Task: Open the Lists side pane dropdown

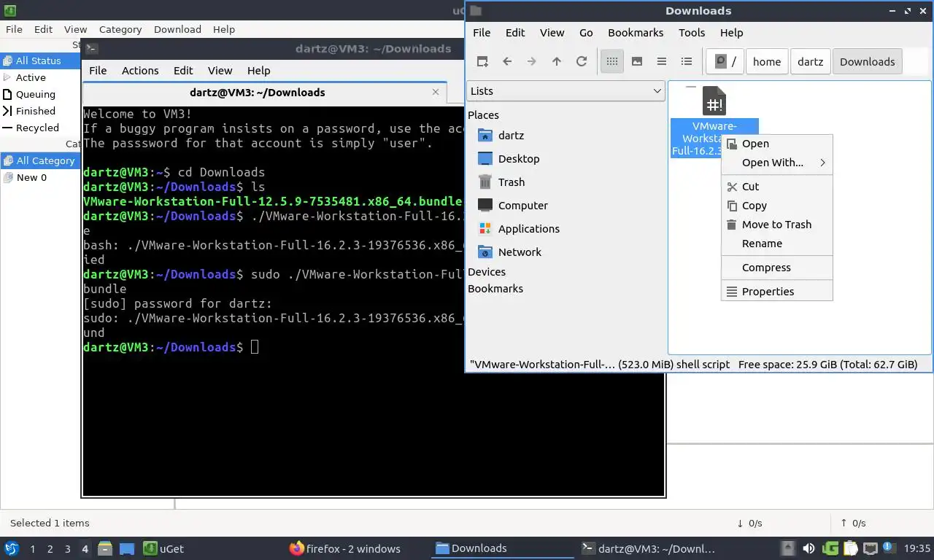Action: click(x=566, y=91)
